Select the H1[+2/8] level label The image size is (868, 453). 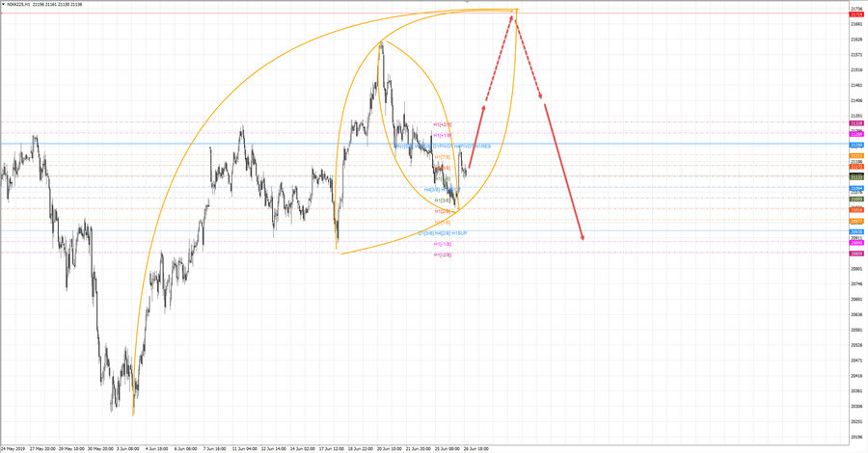[x=443, y=124]
